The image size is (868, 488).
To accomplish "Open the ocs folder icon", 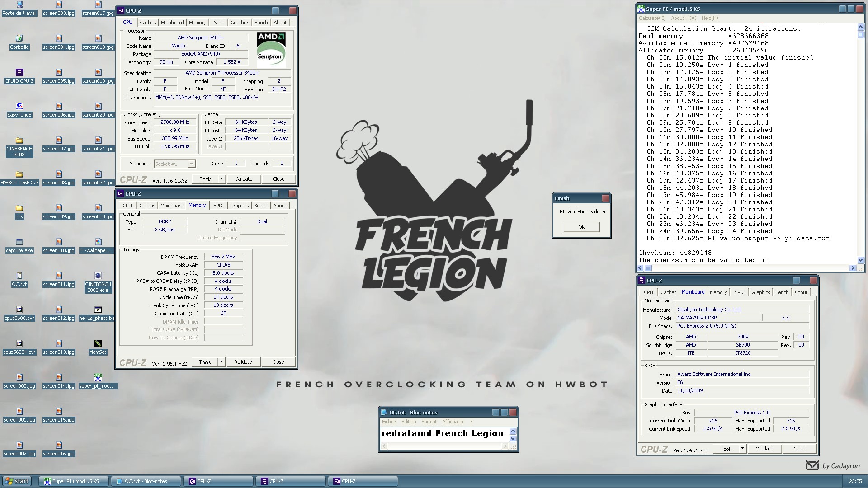I will pyautogui.click(x=19, y=212).
